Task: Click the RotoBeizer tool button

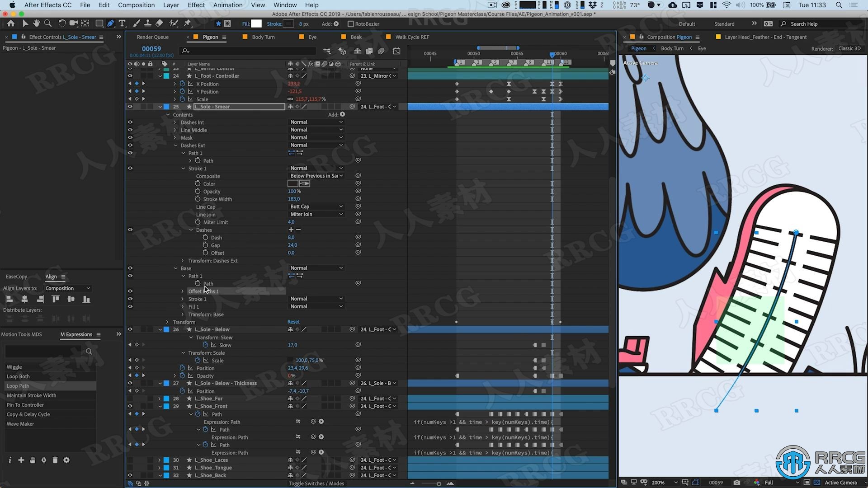Action: [351, 24]
